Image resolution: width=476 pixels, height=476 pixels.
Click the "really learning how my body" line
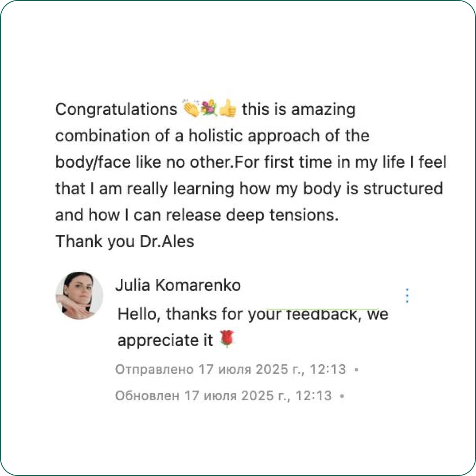pos(249,189)
